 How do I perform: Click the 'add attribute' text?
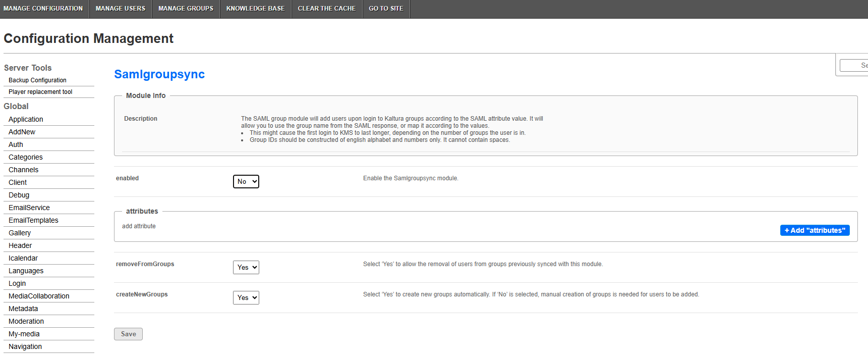click(139, 226)
